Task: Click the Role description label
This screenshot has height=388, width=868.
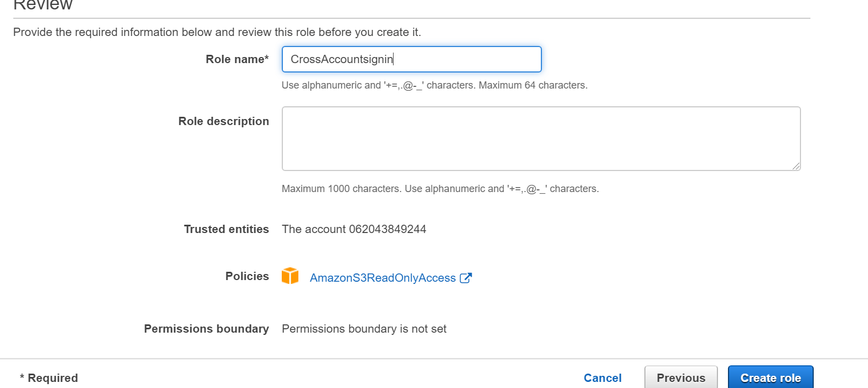Action: (224, 121)
